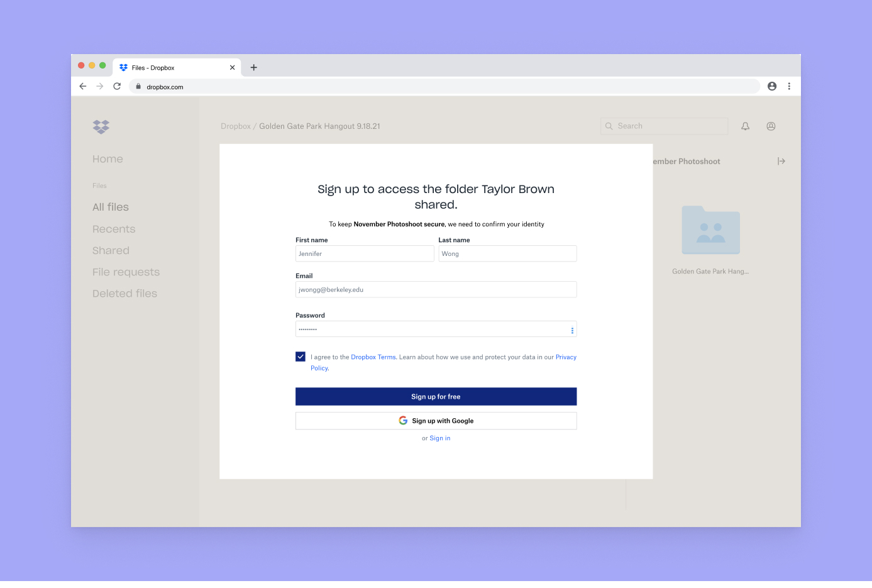Click the Password input field
Screen dimensions: 872x588
pyautogui.click(x=436, y=329)
